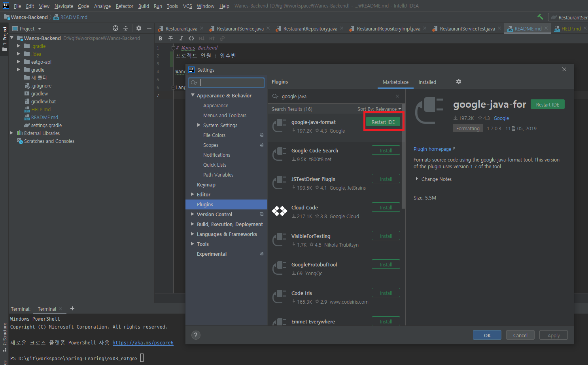Click project-level icon next to Experimental
The height and width of the screenshot is (365, 588).
pos(261,254)
